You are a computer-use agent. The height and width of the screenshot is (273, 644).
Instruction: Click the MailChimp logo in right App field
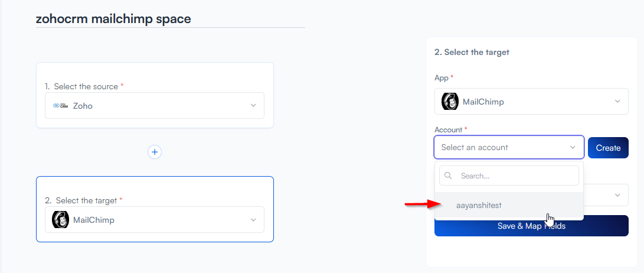pos(450,102)
